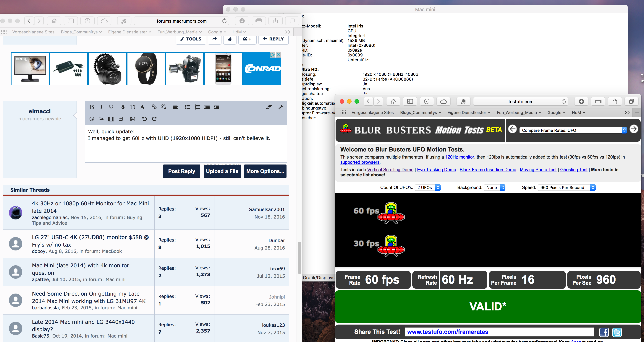Click the REPLY button
The height and width of the screenshot is (342, 644).
coord(274,39)
